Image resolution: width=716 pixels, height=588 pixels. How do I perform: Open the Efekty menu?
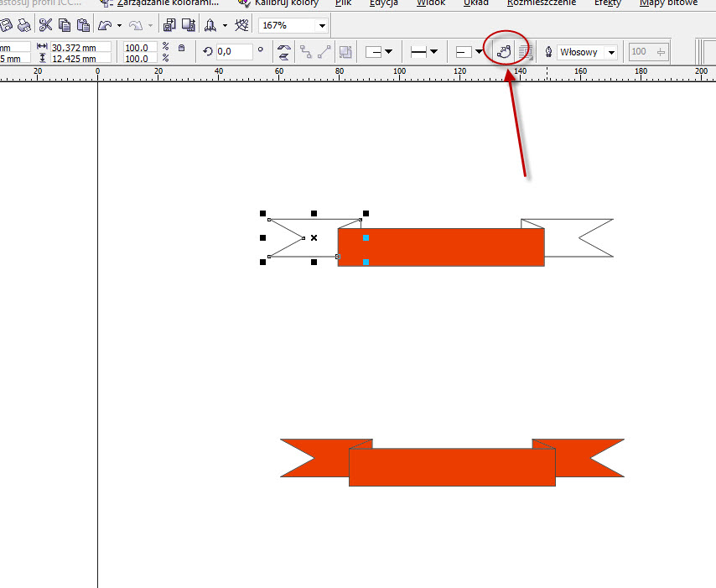pos(608,3)
